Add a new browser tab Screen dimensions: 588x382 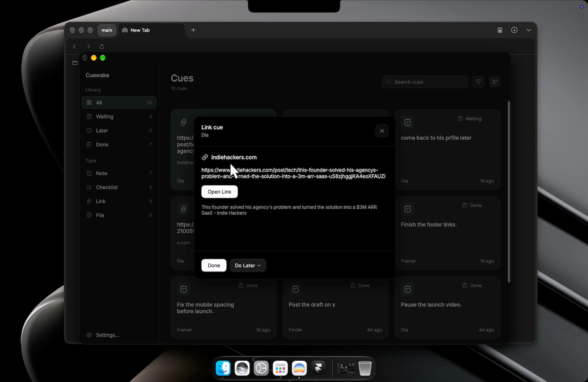tap(193, 30)
